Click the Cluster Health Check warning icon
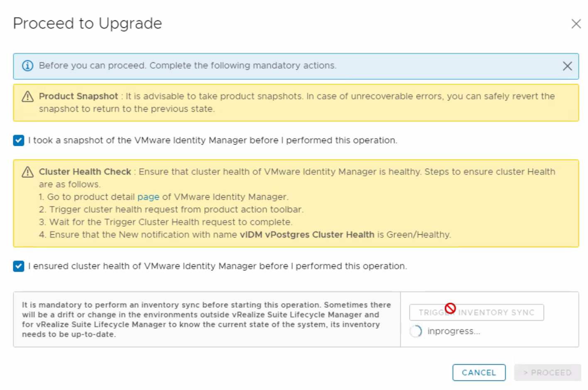Viewport: 588px width, 390px height. pos(27,172)
